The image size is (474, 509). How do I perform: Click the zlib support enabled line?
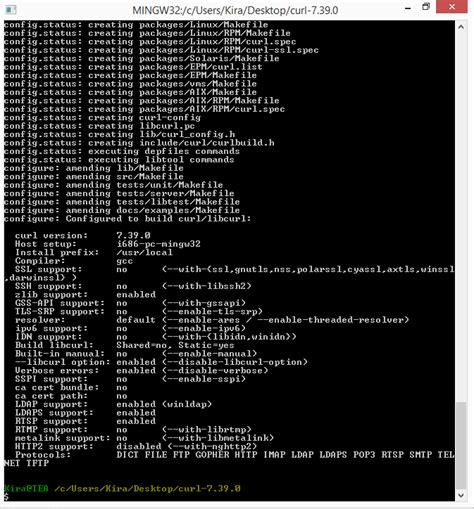coord(85,295)
